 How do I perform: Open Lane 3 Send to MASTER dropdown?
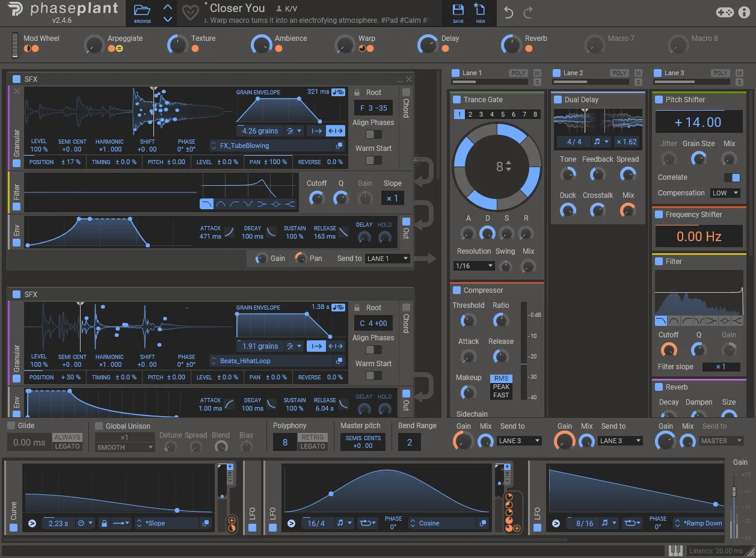[722, 441]
